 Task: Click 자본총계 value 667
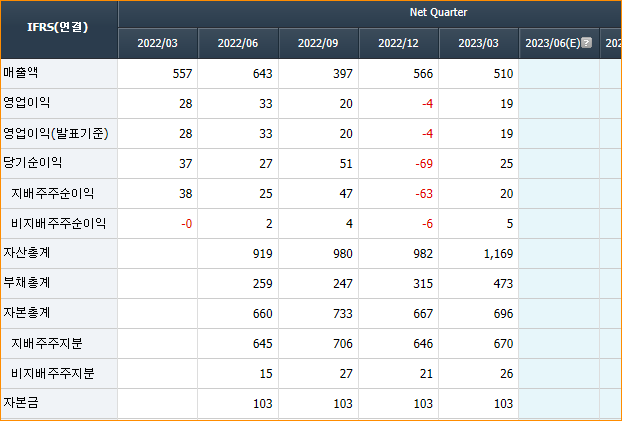pos(423,314)
